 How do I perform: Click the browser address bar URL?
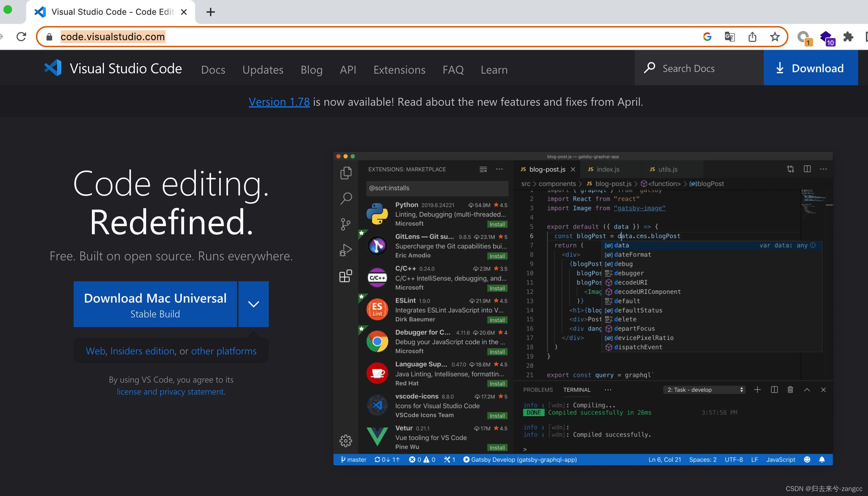click(112, 37)
